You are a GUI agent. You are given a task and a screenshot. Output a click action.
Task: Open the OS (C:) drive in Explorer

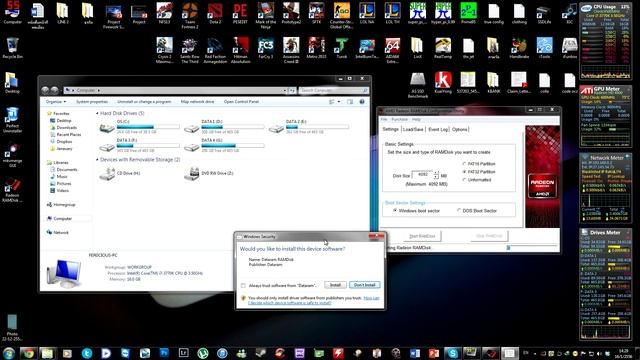click(139, 127)
